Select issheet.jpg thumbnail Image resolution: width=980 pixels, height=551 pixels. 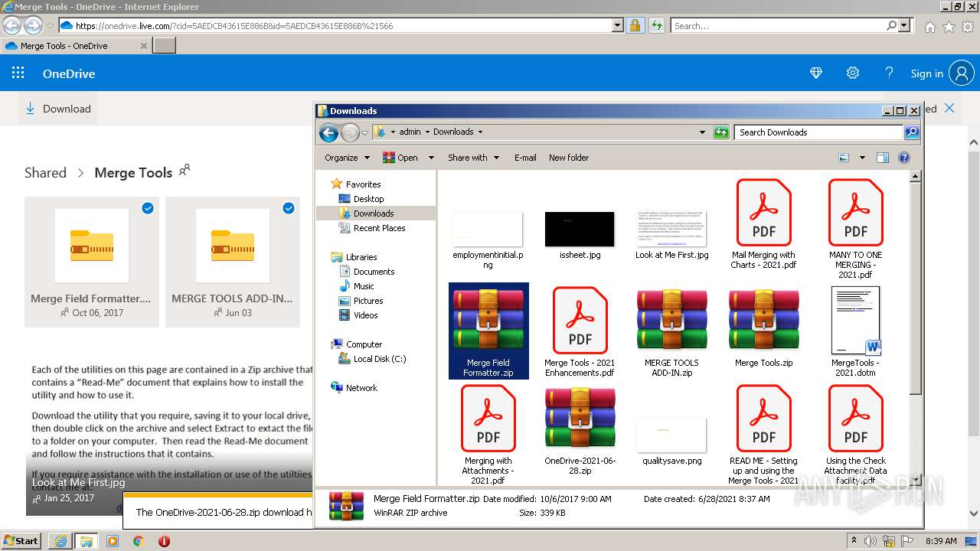pyautogui.click(x=580, y=235)
